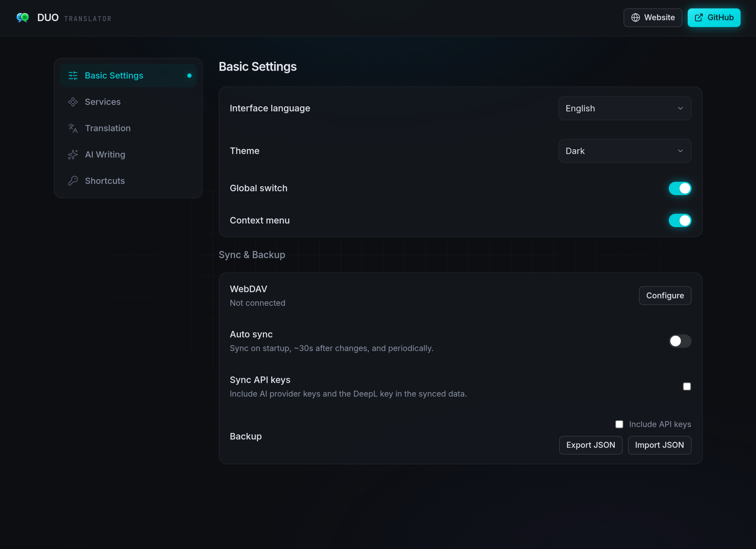Click the Translation language icon in sidebar
The width and height of the screenshot is (756, 549).
[x=73, y=128]
